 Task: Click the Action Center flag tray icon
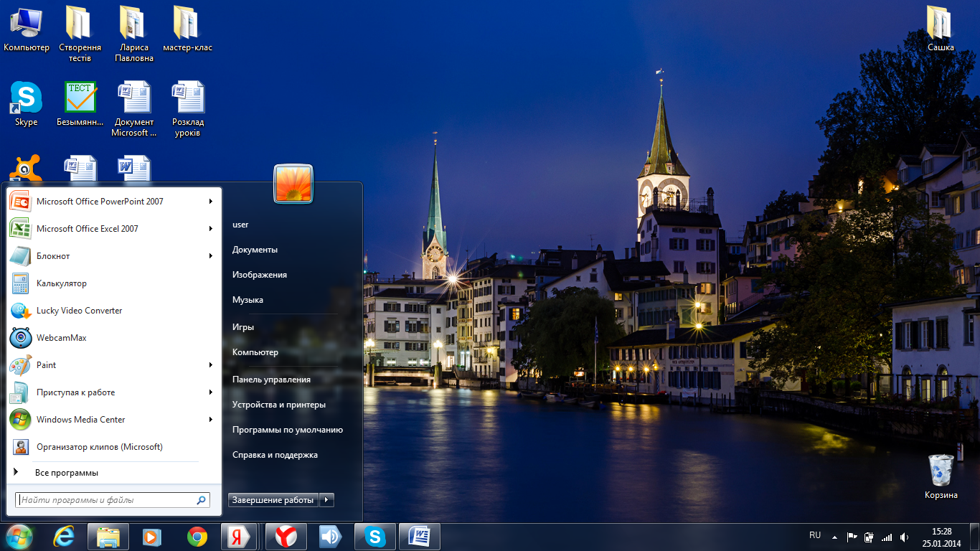click(852, 537)
